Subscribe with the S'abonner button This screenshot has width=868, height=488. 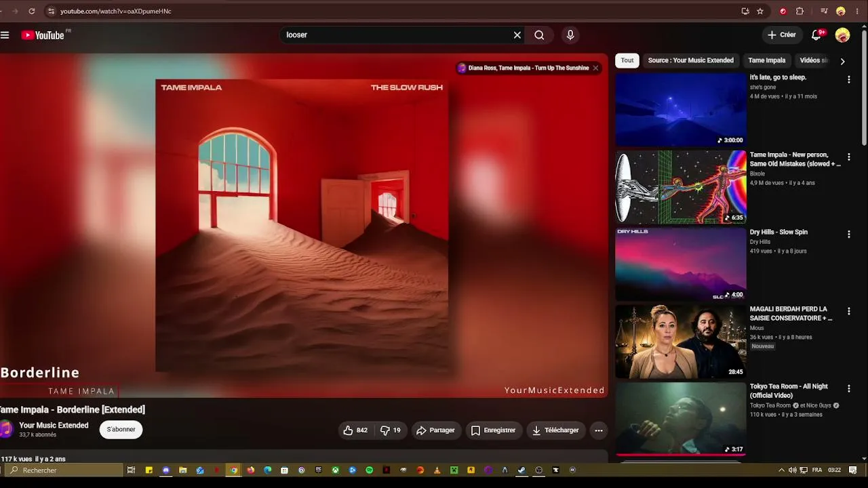tap(121, 430)
